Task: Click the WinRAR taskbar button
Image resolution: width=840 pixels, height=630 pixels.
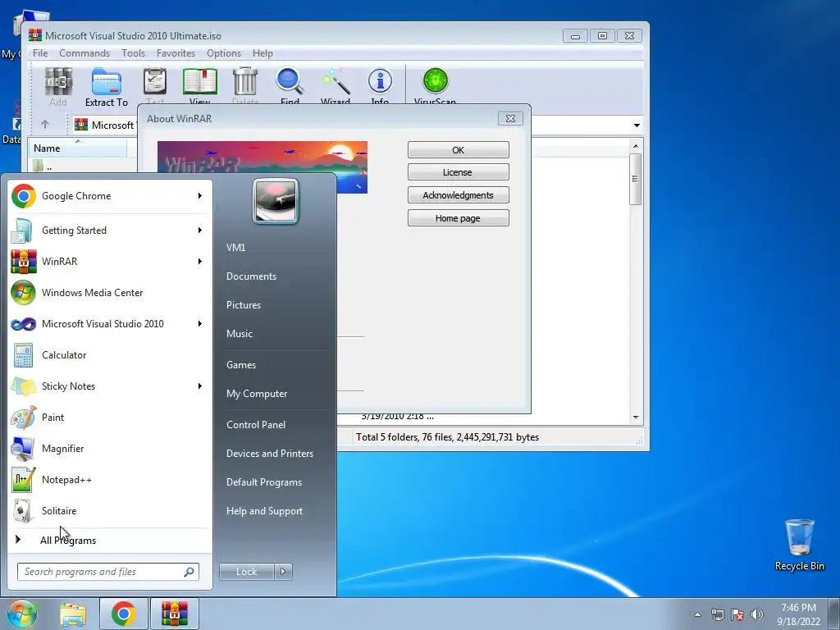Action: pos(175,614)
